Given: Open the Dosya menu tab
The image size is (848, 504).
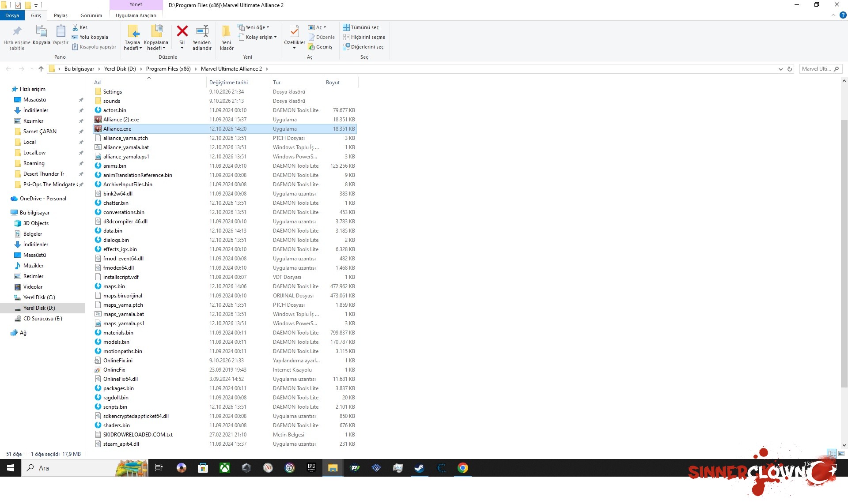Looking at the screenshot, I should pyautogui.click(x=12, y=15).
